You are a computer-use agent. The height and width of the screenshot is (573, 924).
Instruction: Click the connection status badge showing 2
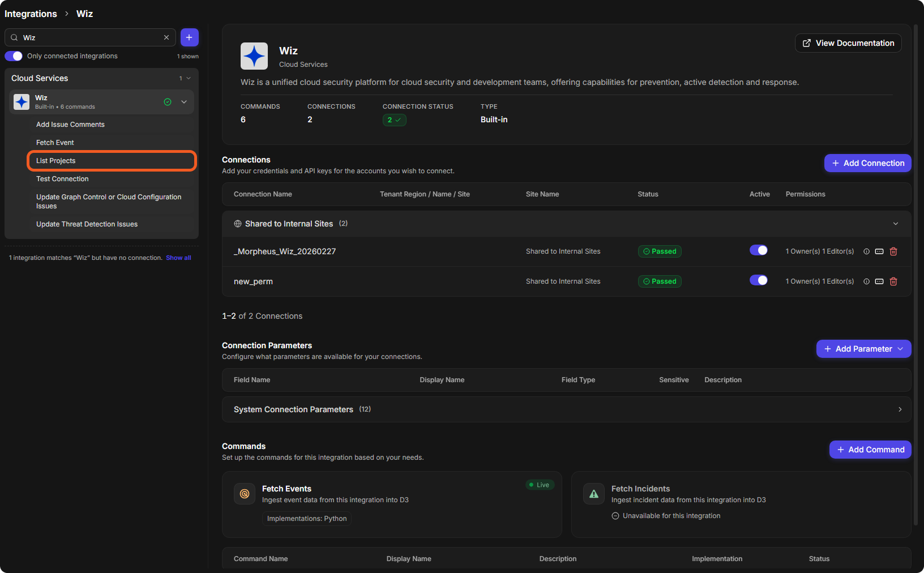(394, 120)
